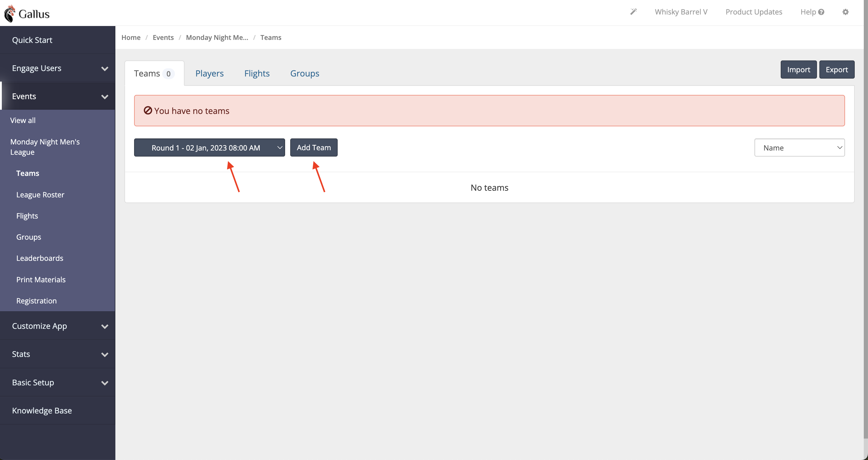Open Whisky Barrel V account menu
Viewport: 868px width, 460px height.
681,12
